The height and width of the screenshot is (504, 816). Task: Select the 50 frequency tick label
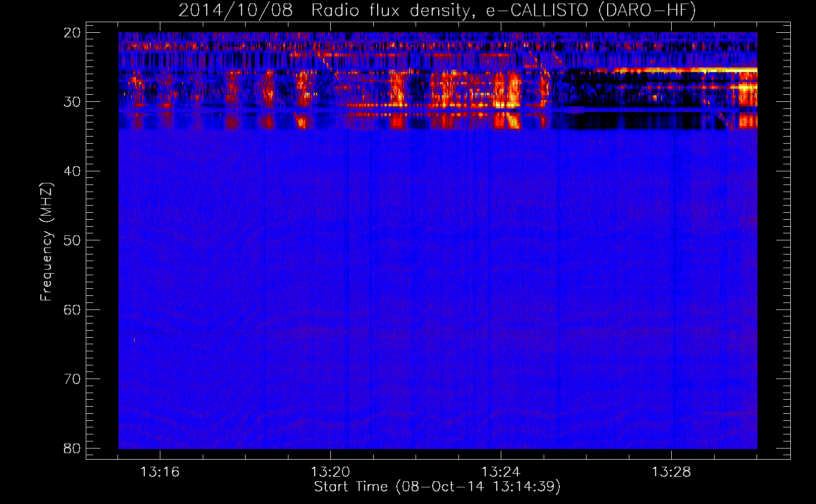pos(72,240)
